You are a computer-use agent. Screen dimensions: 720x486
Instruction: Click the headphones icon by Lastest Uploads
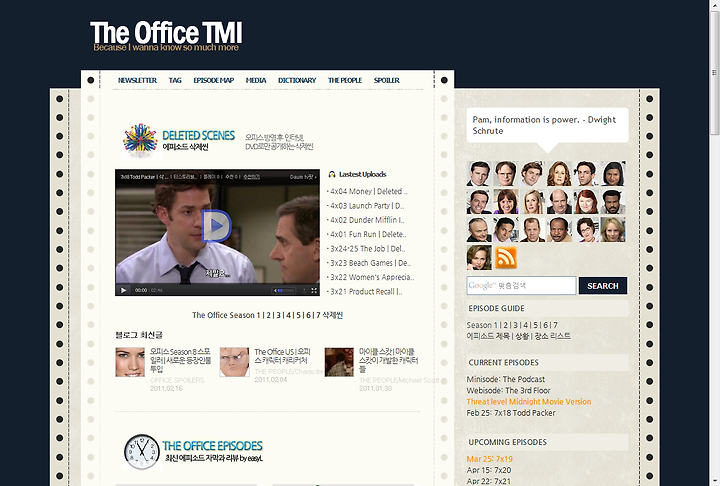pos(332,174)
